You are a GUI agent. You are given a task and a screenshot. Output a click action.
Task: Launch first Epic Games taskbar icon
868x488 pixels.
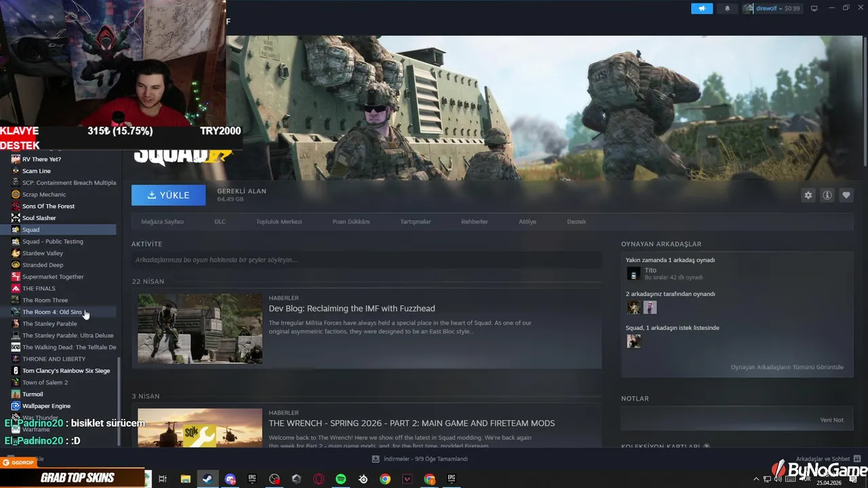tap(252, 479)
